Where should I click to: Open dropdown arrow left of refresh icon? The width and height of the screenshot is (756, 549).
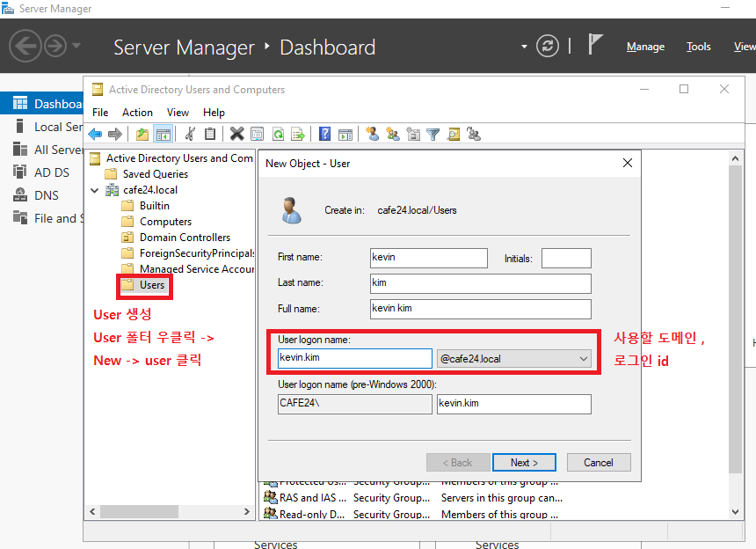(x=524, y=47)
